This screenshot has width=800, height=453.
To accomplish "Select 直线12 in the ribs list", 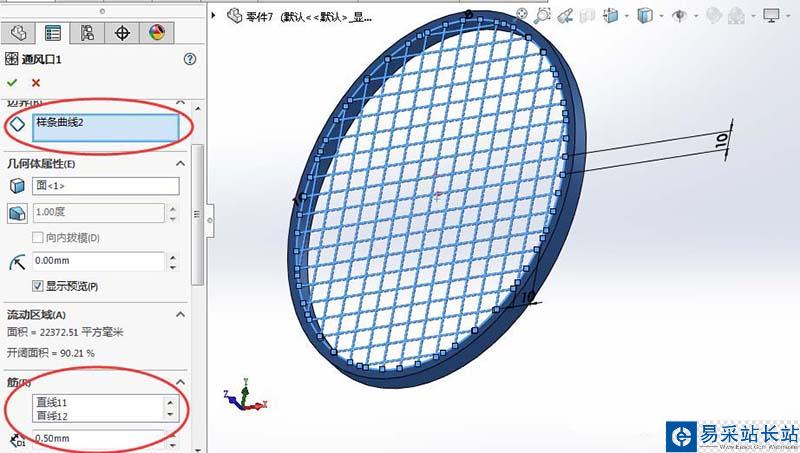I will pyautogui.click(x=52, y=416).
